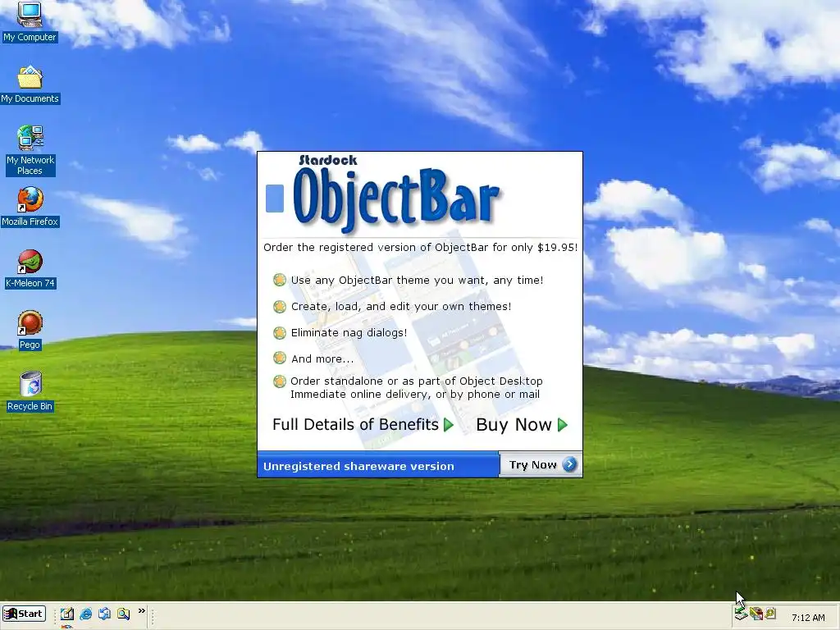Launch Internet Explorer from quick launch

[x=85, y=614]
